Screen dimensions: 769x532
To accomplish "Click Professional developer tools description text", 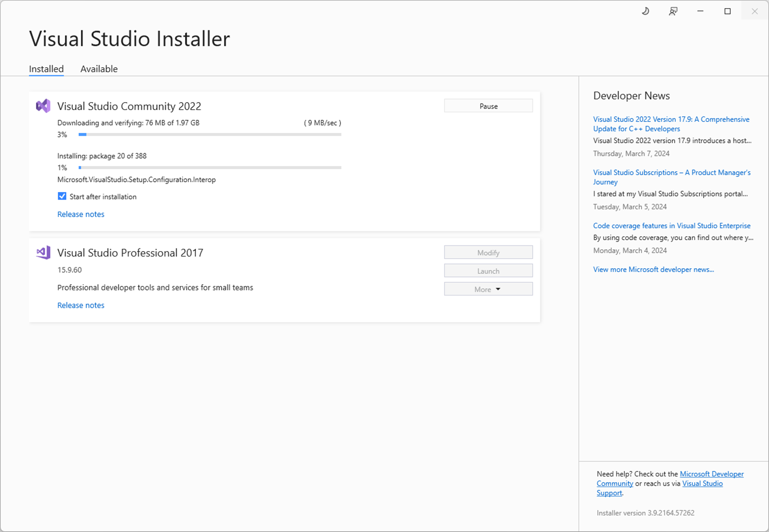I will pyautogui.click(x=155, y=288).
